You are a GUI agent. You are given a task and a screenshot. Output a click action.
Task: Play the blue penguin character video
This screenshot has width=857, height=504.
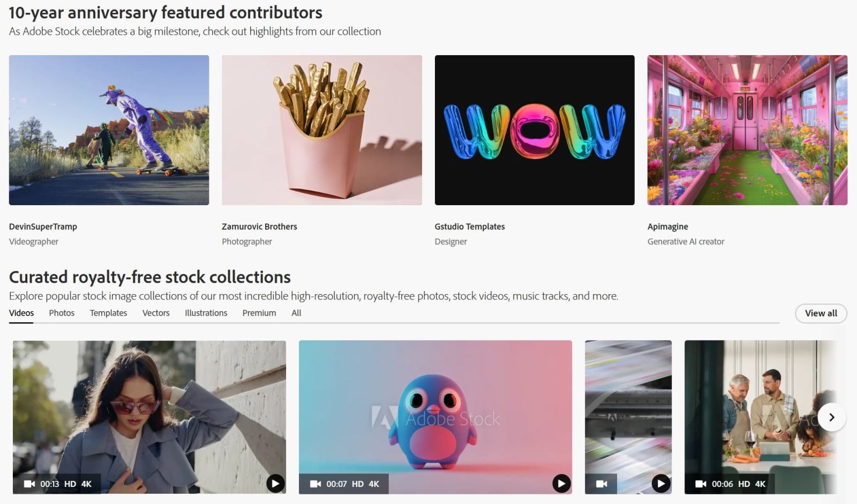(561, 484)
